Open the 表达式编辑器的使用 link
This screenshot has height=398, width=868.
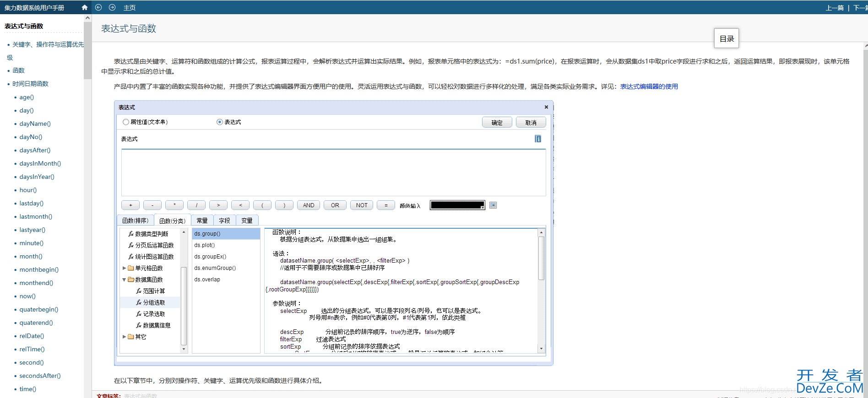649,86
